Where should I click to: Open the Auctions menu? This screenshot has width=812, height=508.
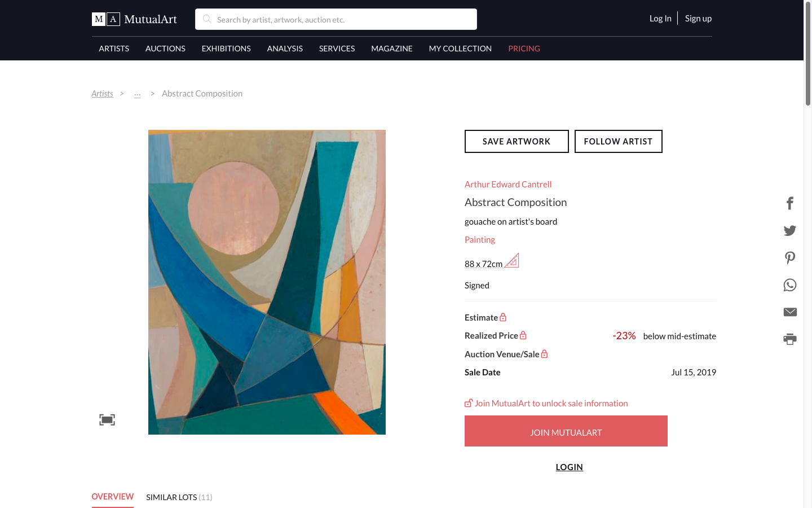(165, 49)
